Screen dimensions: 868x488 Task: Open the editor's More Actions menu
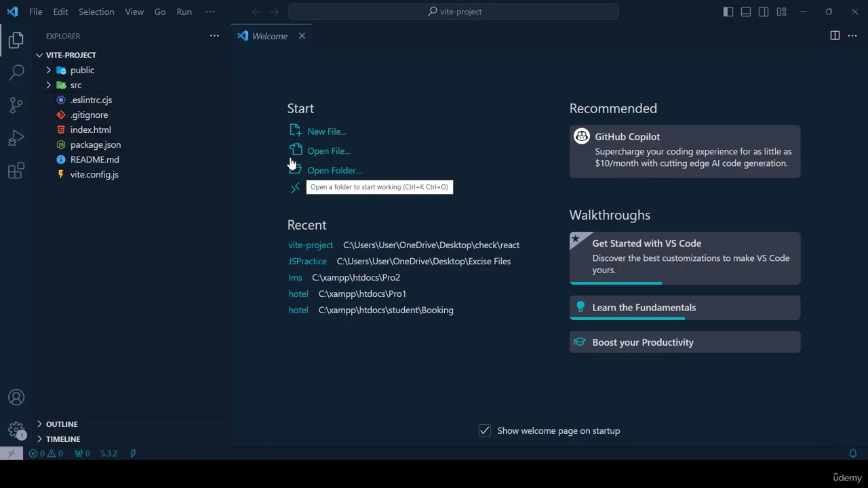pyautogui.click(x=852, y=36)
